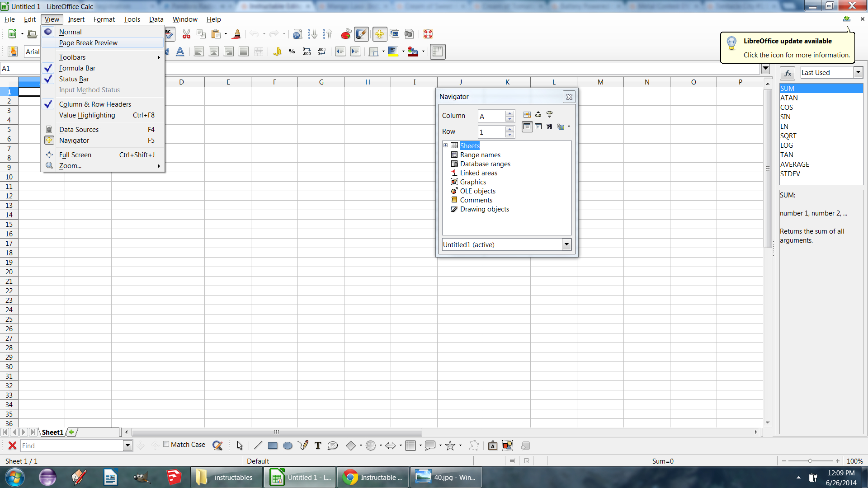Click the Cut scissors icon

(x=186, y=34)
